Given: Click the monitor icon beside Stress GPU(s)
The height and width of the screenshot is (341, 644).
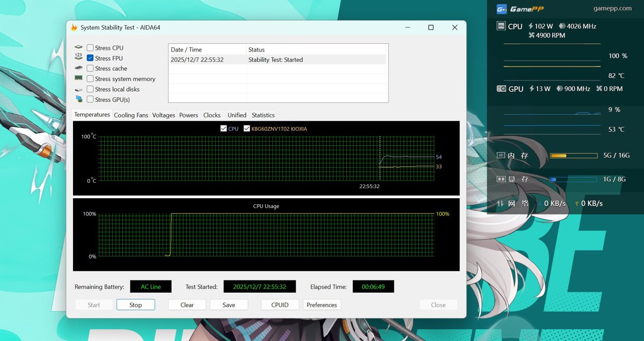Looking at the screenshot, I should 79,99.
